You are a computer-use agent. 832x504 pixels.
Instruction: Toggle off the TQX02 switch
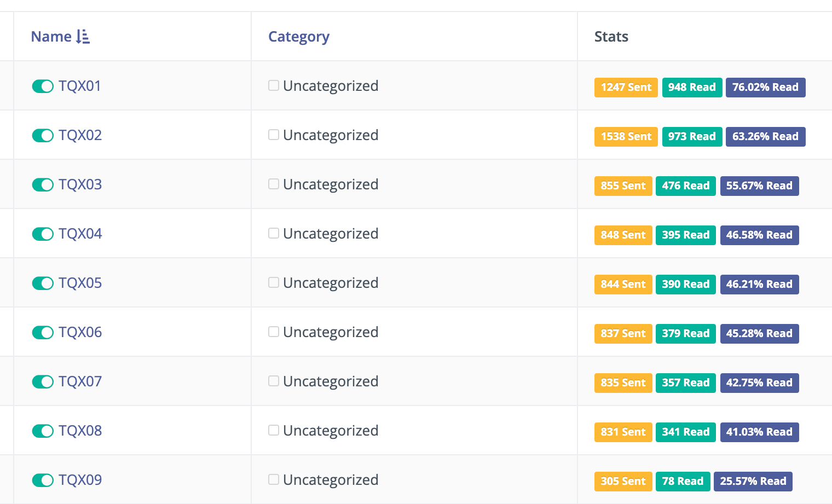point(43,136)
